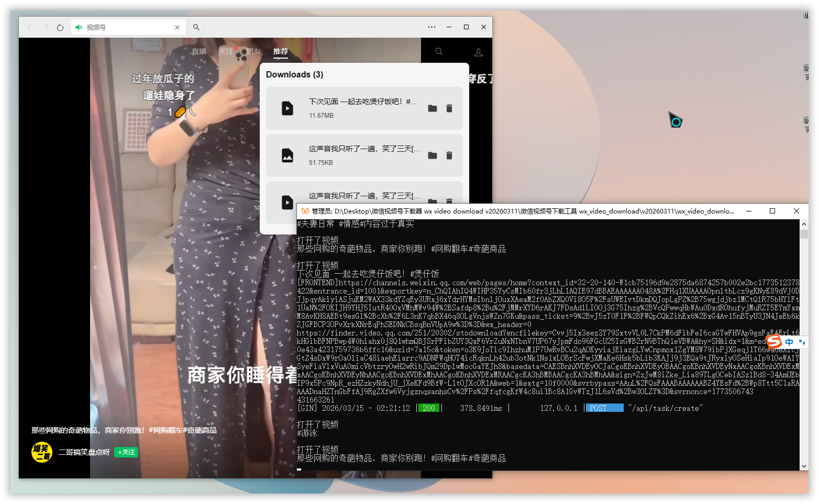Delete the 51.75KB image download
This screenshot has width=819, height=504.
(x=449, y=155)
